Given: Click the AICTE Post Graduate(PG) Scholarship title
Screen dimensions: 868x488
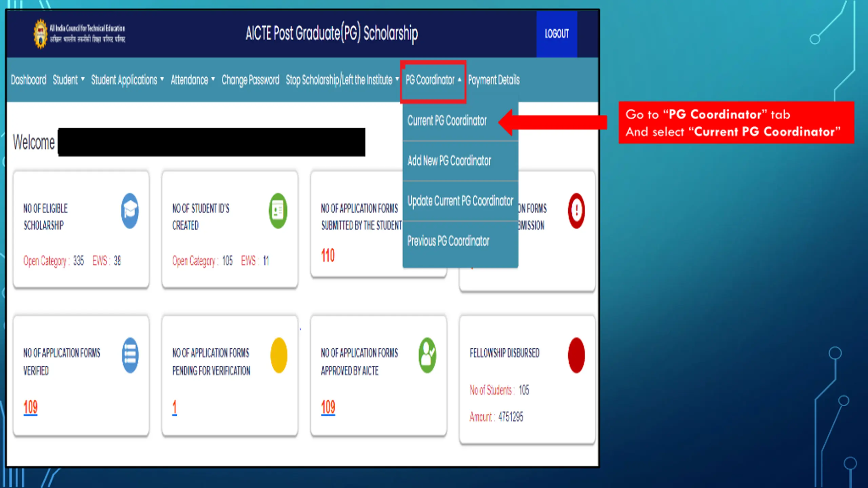Looking at the screenshot, I should point(332,34).
